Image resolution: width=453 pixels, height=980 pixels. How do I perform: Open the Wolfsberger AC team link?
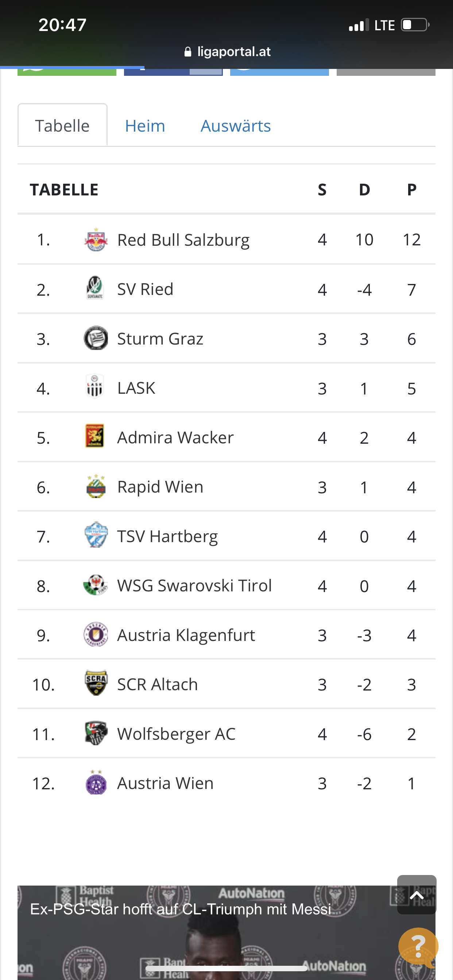point(176,734)
